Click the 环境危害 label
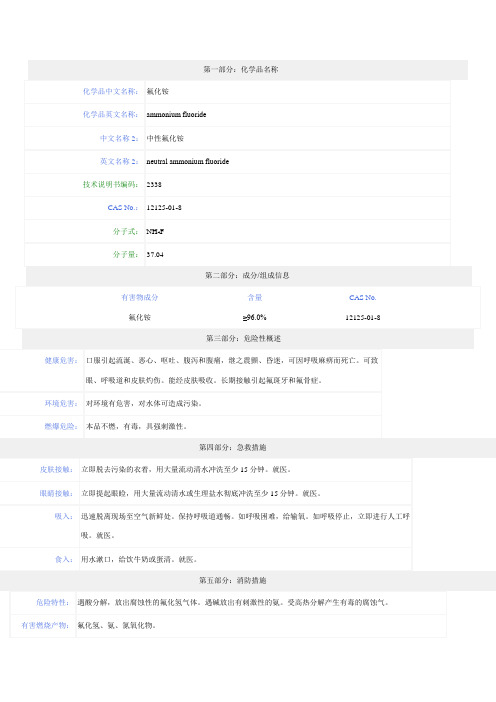This screenshot has height=702, width=496. 61,403
